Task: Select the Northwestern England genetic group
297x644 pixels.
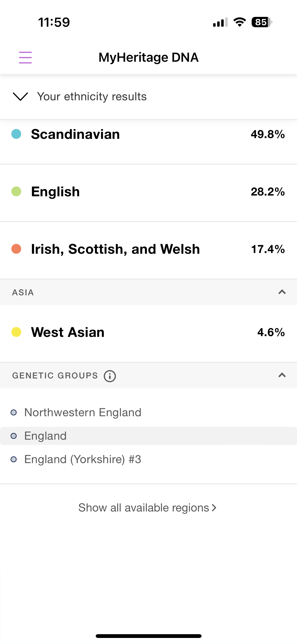Action: [x=83, y=412]
